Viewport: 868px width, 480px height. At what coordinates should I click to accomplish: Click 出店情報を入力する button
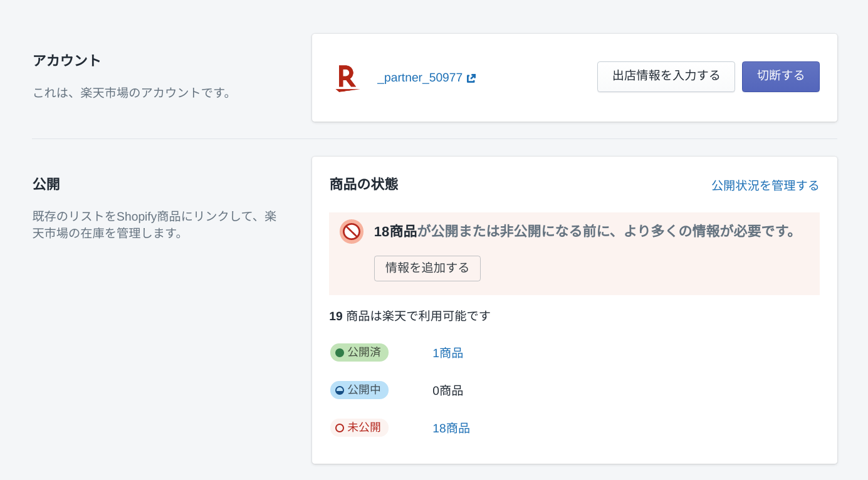pyautogui.click(x=666, y=76)
